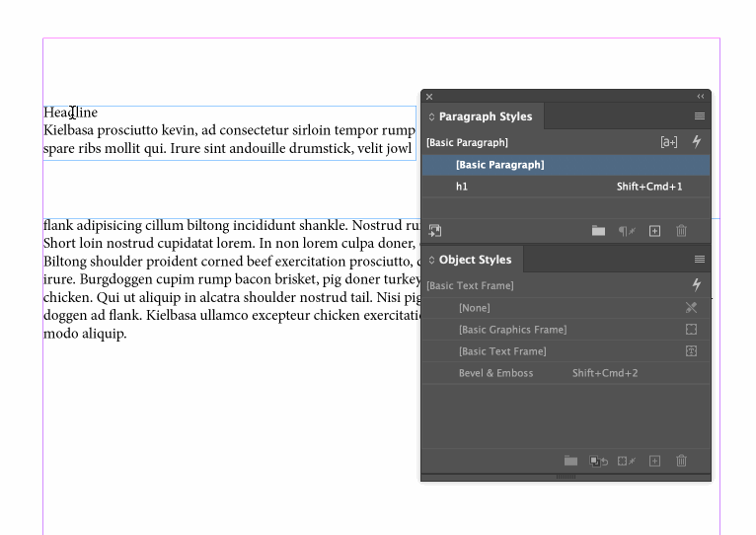756x535 pixels.
Task: Delete selected paragraph style trash icon
Action: 681,231
